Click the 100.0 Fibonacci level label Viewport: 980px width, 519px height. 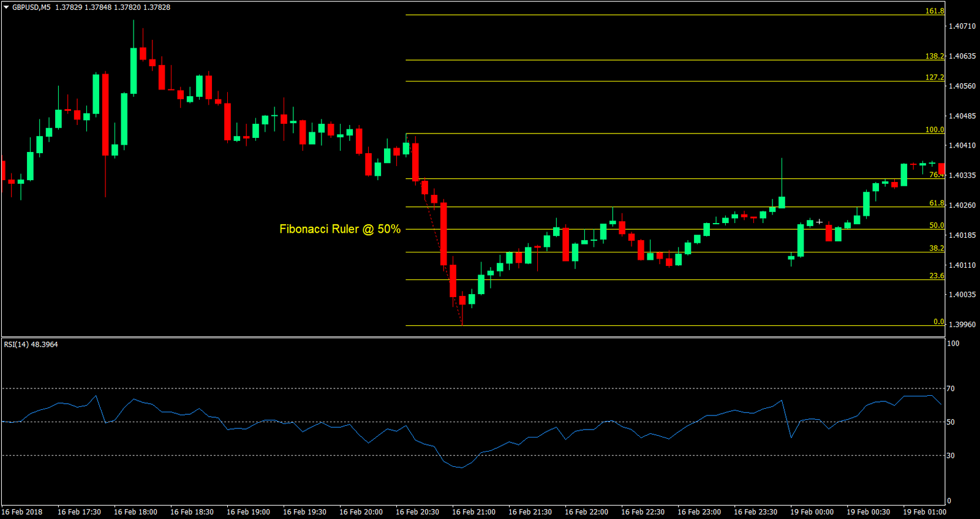click(935, 129)
